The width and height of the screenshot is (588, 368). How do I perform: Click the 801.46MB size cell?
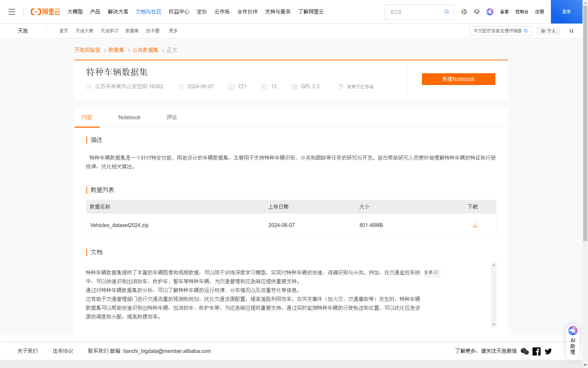(x=371, y=225)
